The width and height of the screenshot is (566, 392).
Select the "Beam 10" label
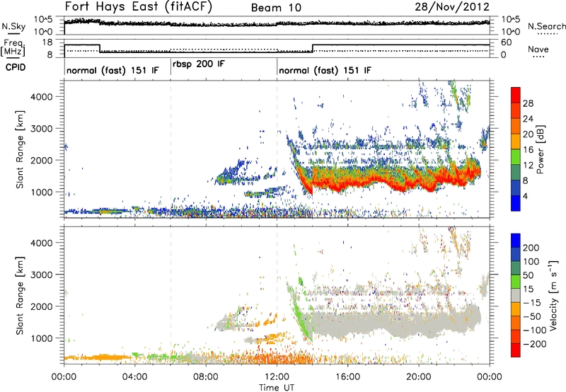click(276, 8)
